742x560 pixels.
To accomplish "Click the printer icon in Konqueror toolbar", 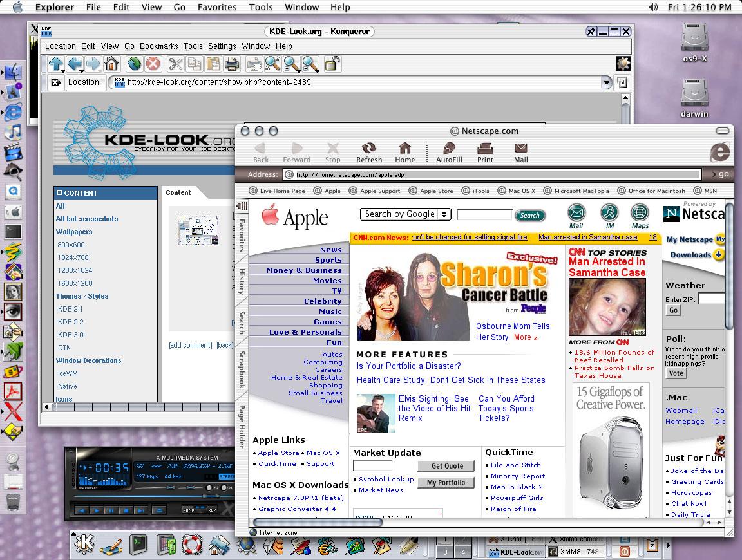I will 231,63.
